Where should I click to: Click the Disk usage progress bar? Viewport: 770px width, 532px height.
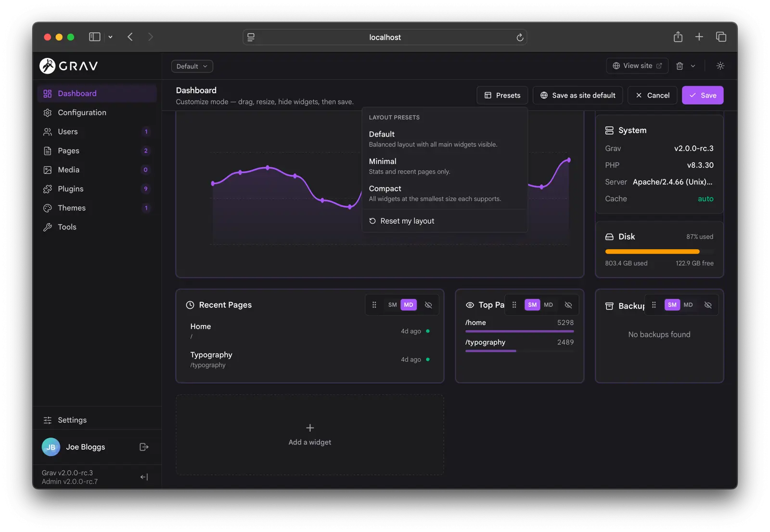point(659,252)
